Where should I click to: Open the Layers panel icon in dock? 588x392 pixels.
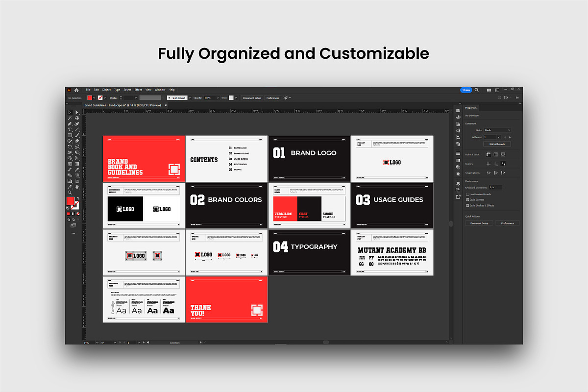458,184
